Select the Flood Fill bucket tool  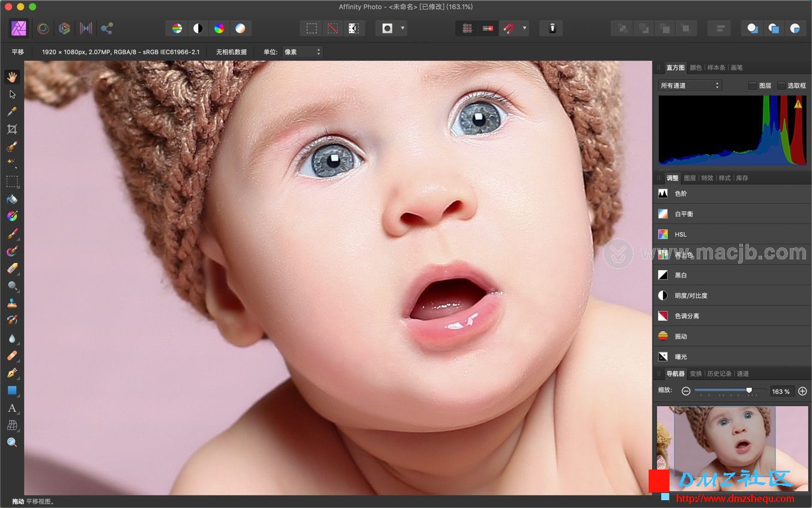[12, 199]
